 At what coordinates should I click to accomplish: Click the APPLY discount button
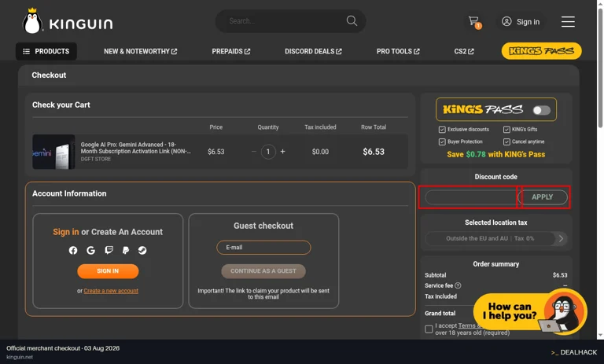[543, 197]
